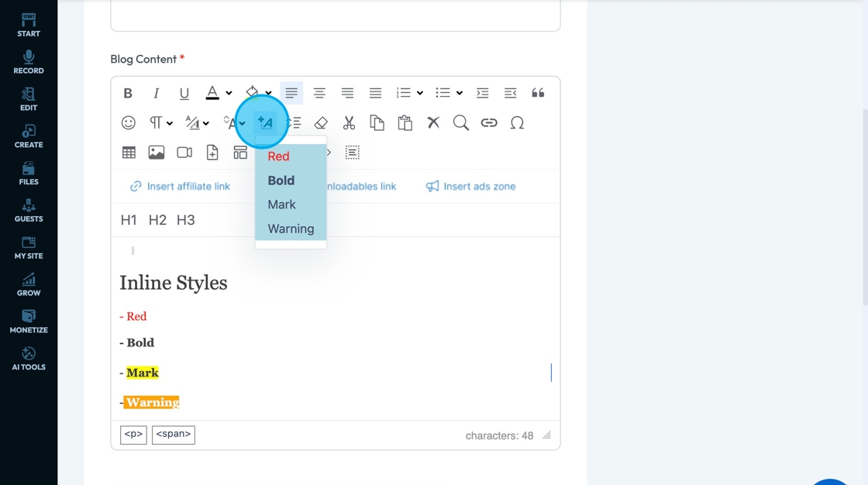
Task: Insert ordered numbered list
Action: (404, 93)
